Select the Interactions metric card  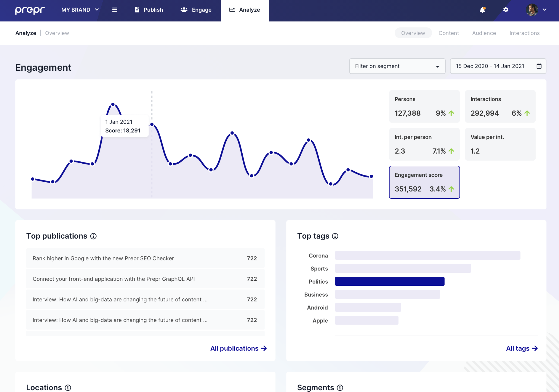click(500, 106)
